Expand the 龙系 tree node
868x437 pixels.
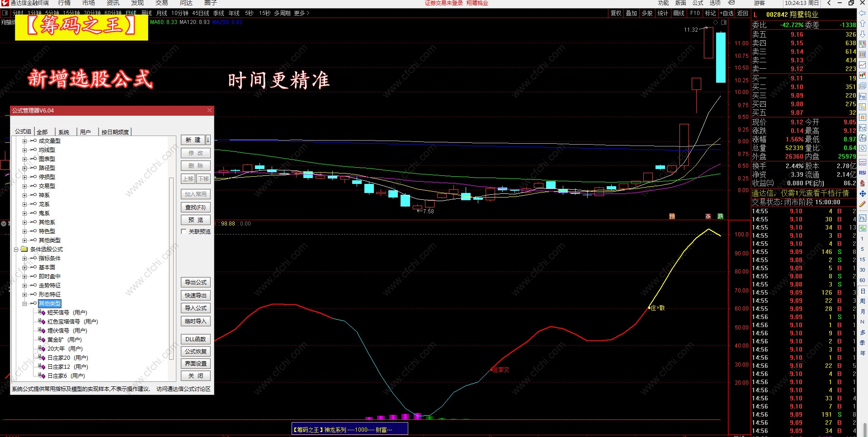point(25,204)
